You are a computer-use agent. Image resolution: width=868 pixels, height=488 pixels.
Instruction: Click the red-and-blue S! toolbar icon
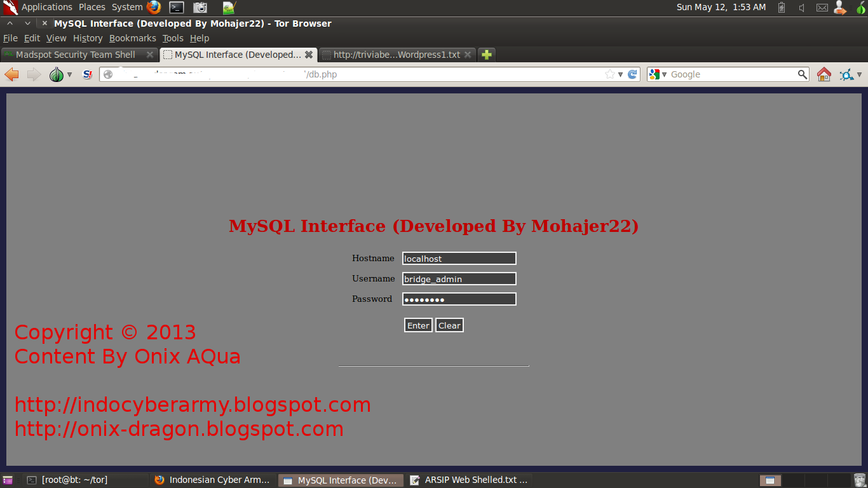coord(88,74)
